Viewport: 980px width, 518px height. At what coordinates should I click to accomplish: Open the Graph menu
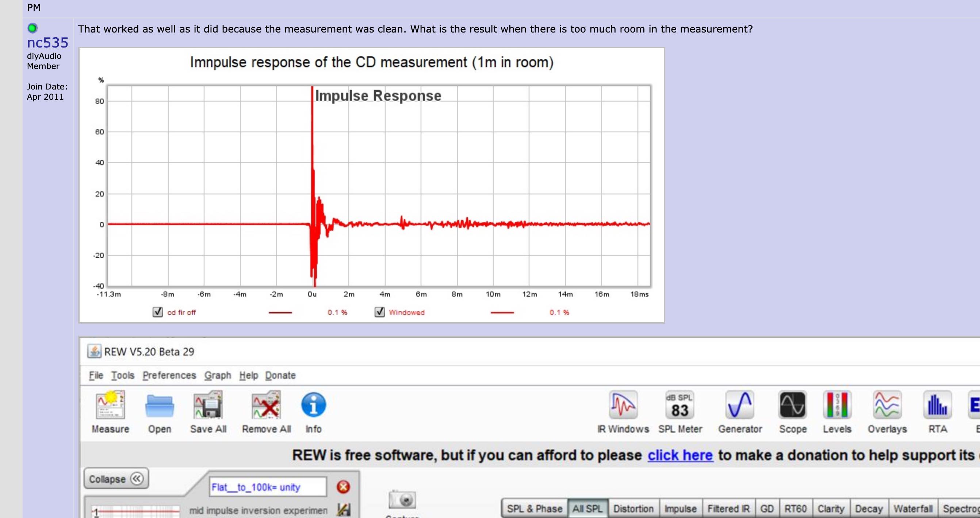[218, 375]
